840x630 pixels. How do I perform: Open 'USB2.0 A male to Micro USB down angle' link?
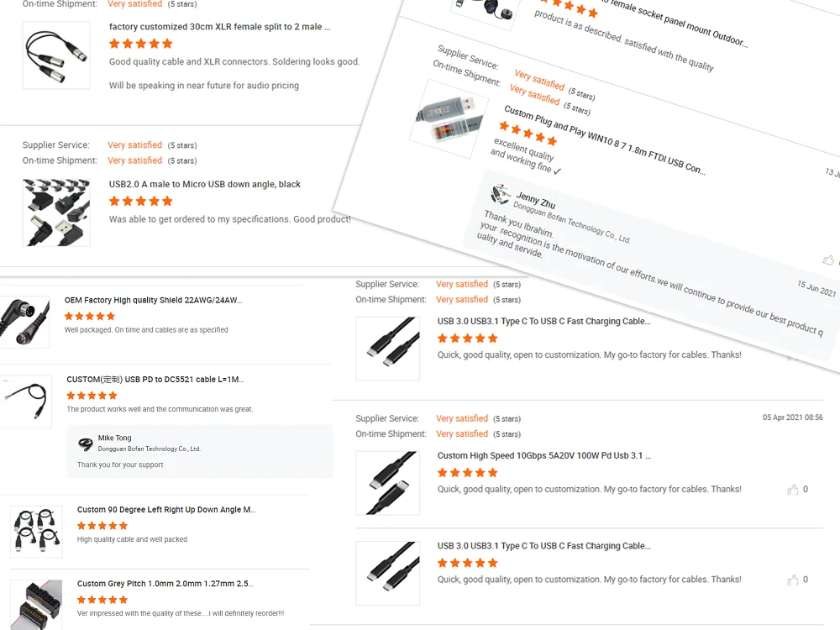click(x=205, y=184)
